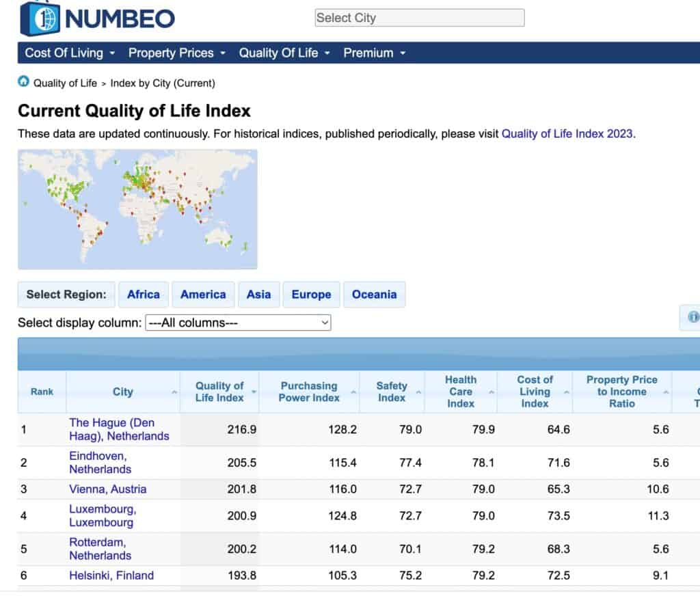Screen dimensions: 700x596
Task: Click the world map thumbnail
Action: [137, 209]
